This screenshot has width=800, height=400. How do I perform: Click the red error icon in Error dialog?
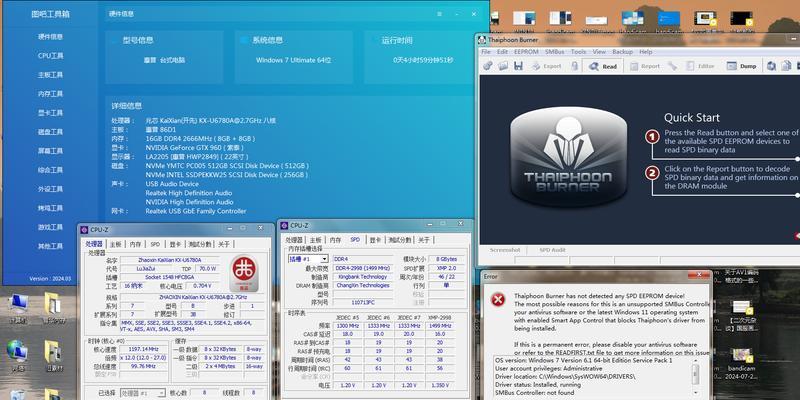[497, 300]
